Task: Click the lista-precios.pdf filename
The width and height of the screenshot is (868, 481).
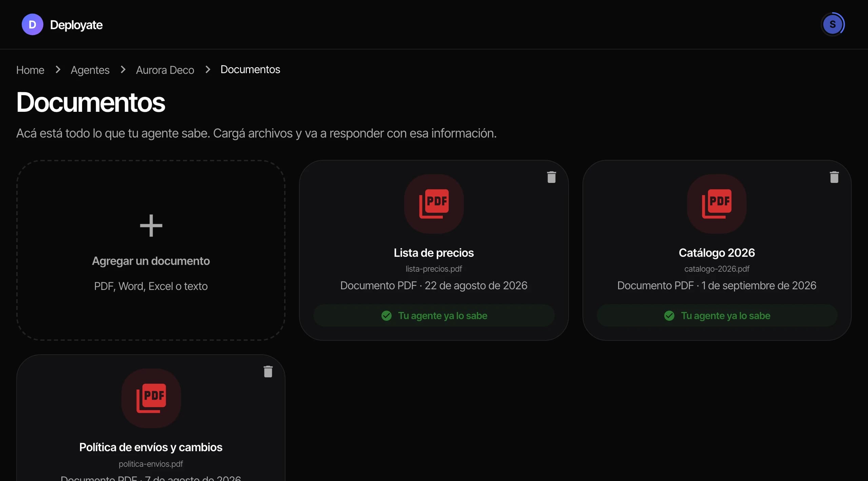Action: 434,269
